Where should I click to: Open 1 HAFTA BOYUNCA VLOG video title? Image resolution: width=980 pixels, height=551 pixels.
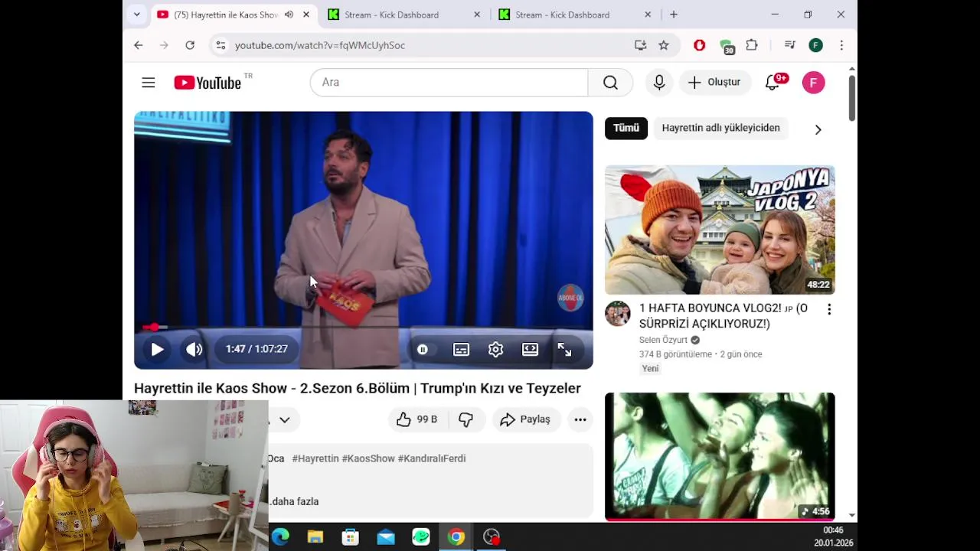click(724, 316)
